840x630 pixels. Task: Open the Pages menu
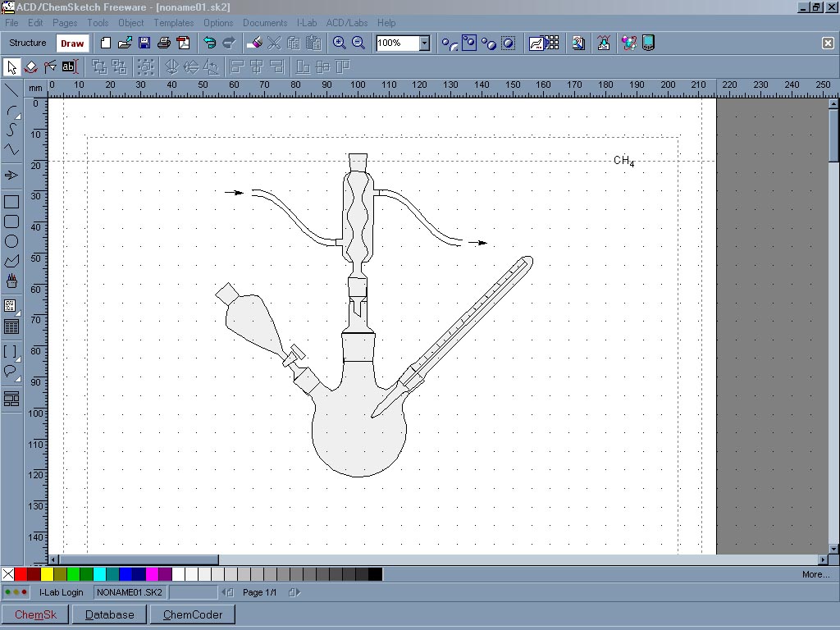click(65, 22)
